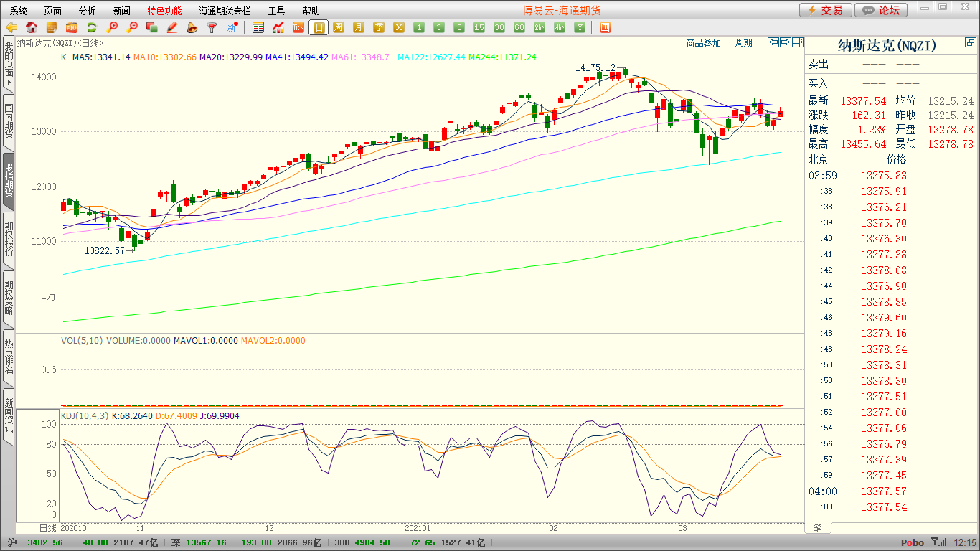Expand 我的页面 side tab
The width and height of the screenshot is (980, 551).
tap(9, 64)
